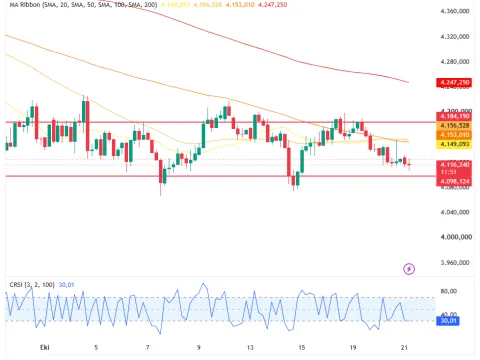Click the blue 30,01 value beside CRSI legend
The width and height of the screenshot is (480, 360).
click(66, 285)
